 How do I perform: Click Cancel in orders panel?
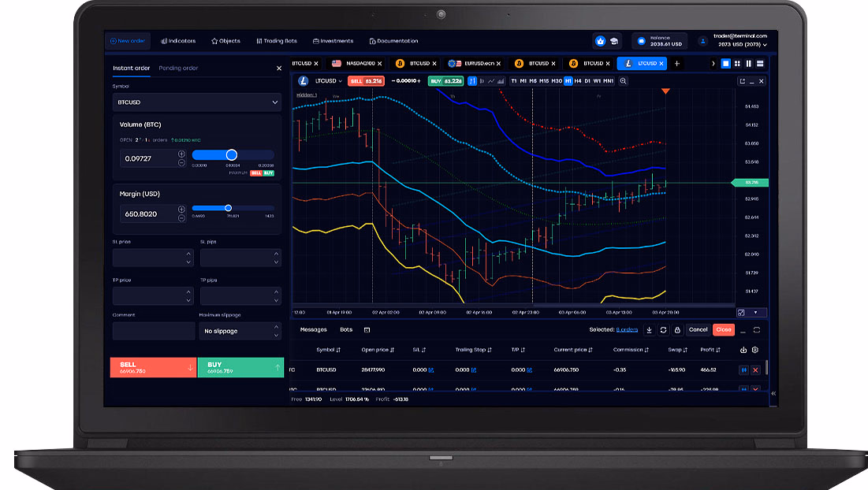(x=698, y=329)
